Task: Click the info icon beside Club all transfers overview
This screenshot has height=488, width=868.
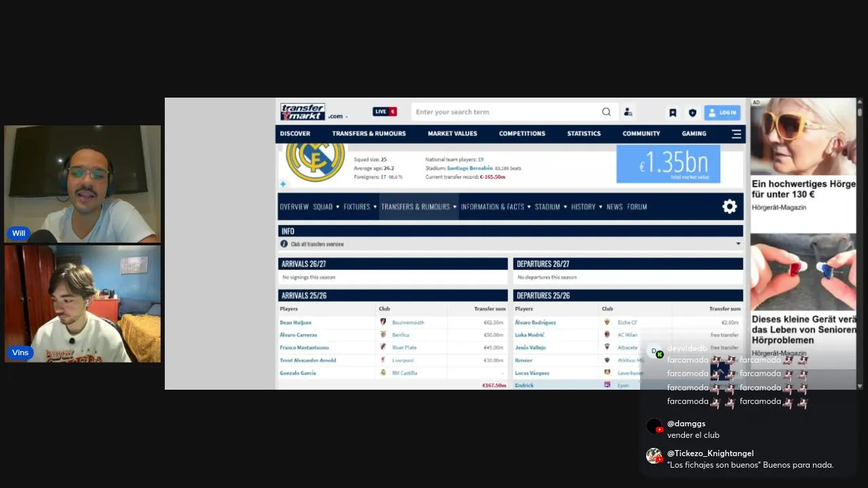Action: [x=284, y=244]
